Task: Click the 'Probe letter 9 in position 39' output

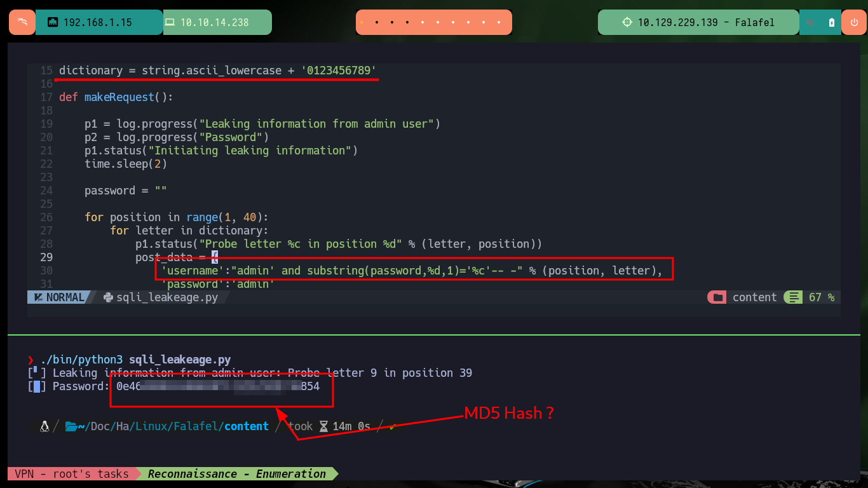Action: coord(380,373)
